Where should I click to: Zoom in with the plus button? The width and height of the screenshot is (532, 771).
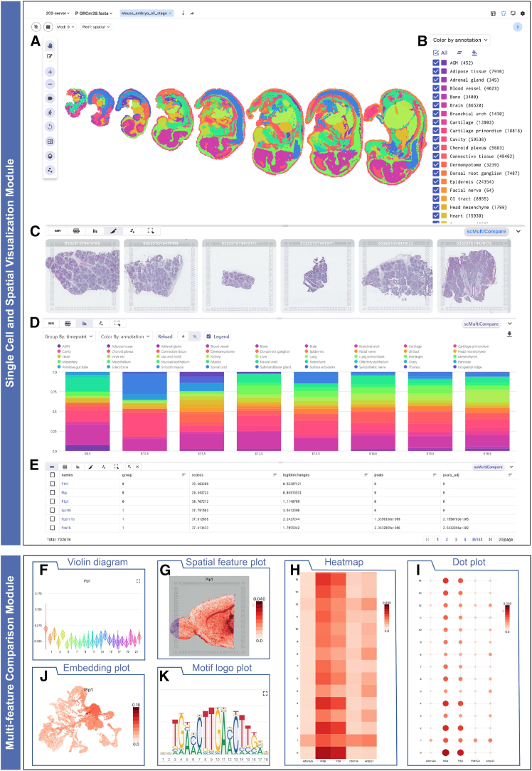[x=50, y=72]
